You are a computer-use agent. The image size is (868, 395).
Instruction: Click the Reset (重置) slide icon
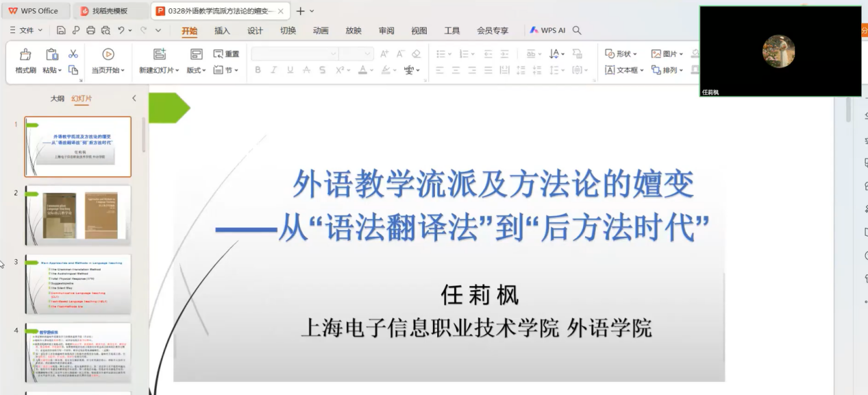point(226,54)
